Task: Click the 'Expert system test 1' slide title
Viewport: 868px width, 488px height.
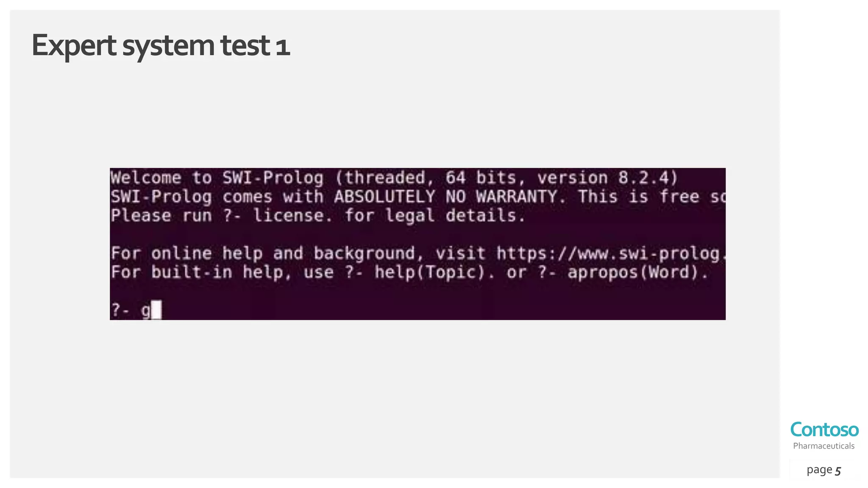Action: pyautogui.click(x=161, y=46)
